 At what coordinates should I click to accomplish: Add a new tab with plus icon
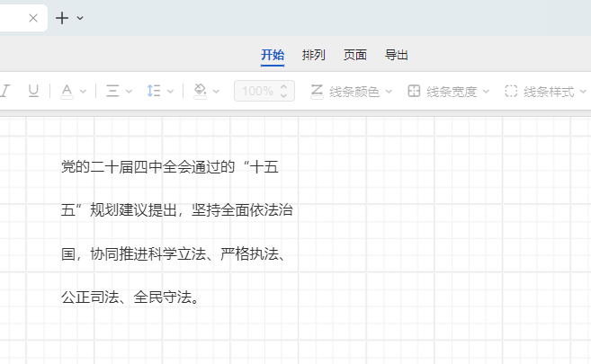[x=62, y=18]
